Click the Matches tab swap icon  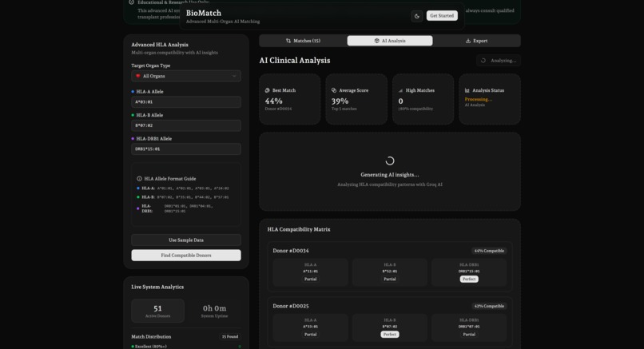[x=288, y=41]
